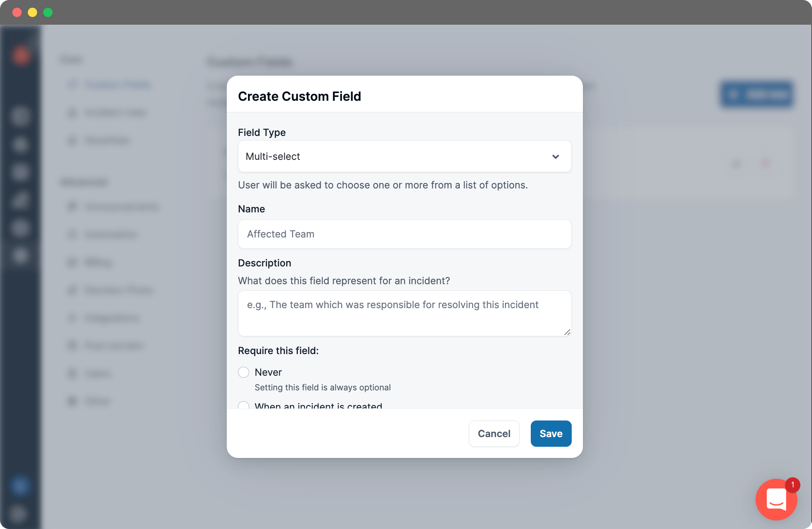Viewport: 812px width, 529px height.
Task: Cancel the Create Custom Field dialog
Action: point(494,434)
